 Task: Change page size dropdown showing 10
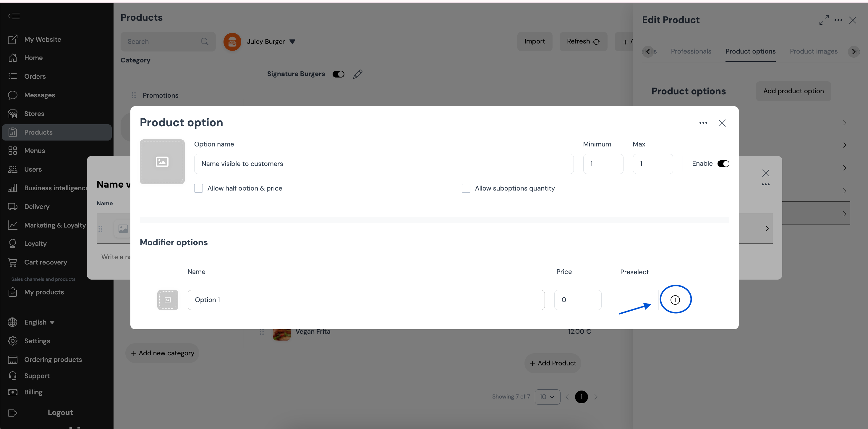pos(547,397)
